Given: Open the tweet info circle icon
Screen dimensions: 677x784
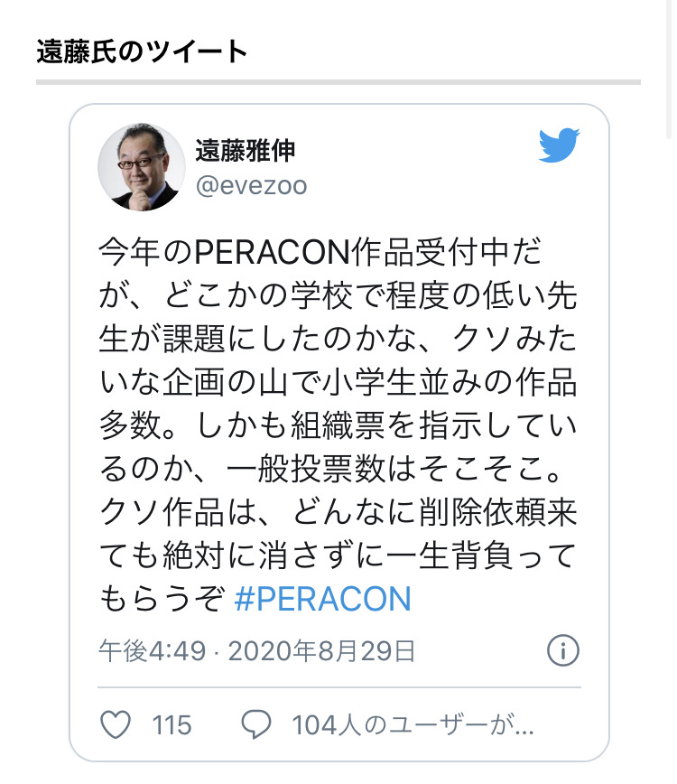Looking at the screenshot, I should pyautogui.click(x=563, y=651).
